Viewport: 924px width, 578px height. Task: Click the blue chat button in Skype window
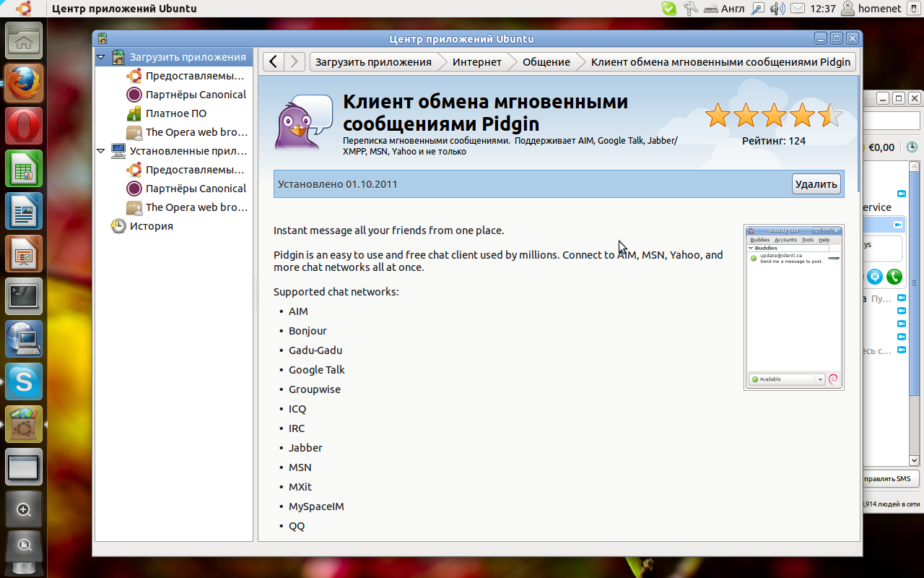(875, 277)
